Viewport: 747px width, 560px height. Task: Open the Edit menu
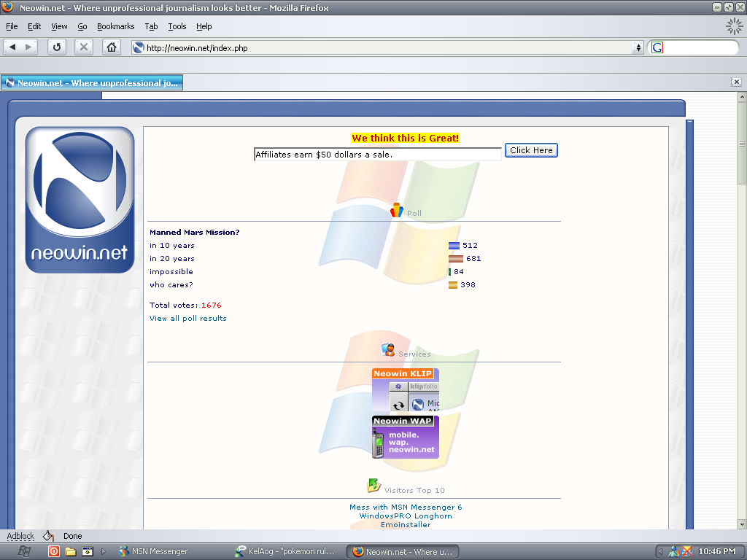point(34,26)
